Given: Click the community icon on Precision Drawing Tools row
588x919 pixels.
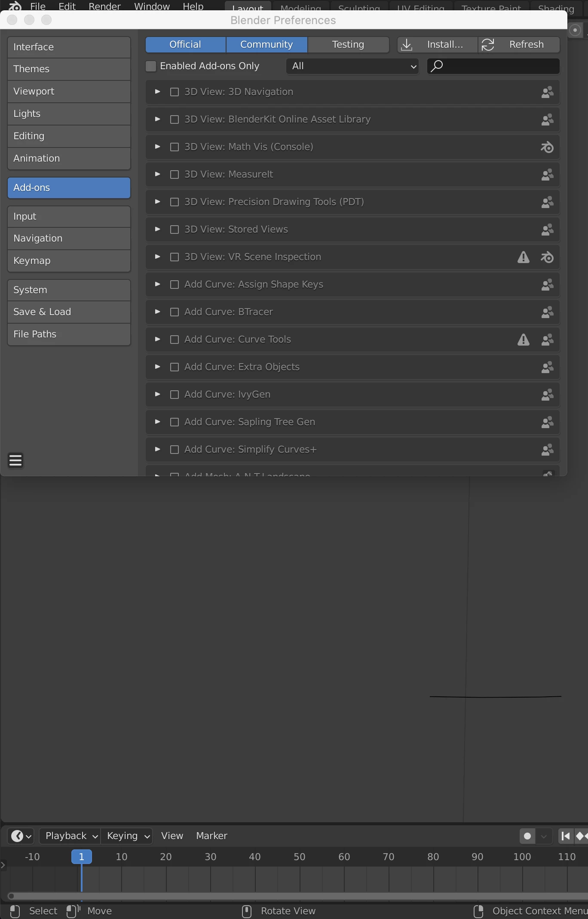Looking at the screenshot, I should click(547, 202).
